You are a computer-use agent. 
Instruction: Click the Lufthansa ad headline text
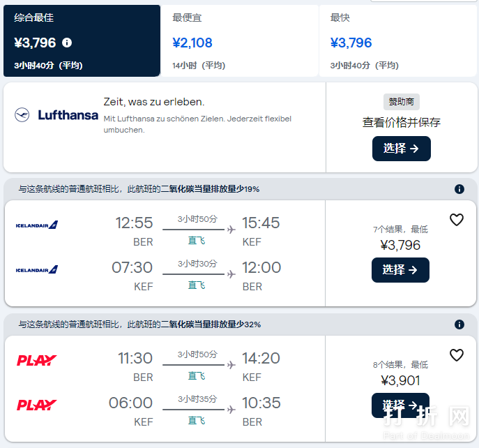(154, 102)
